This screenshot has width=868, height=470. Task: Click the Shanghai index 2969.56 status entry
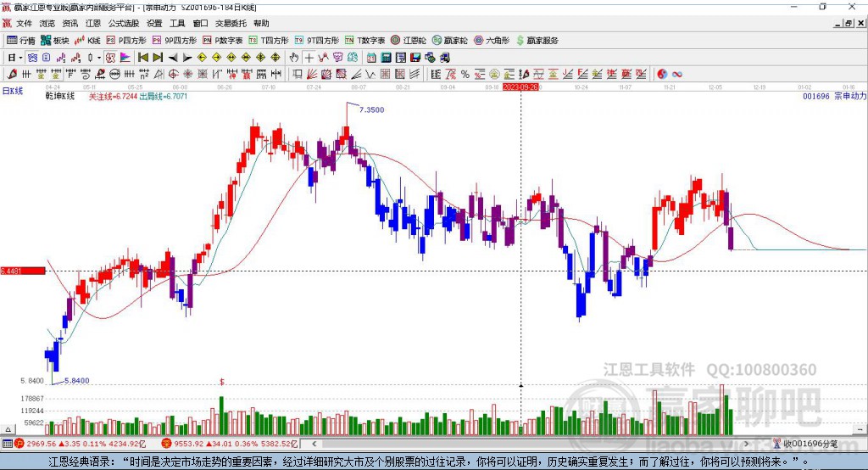(81, 444)
